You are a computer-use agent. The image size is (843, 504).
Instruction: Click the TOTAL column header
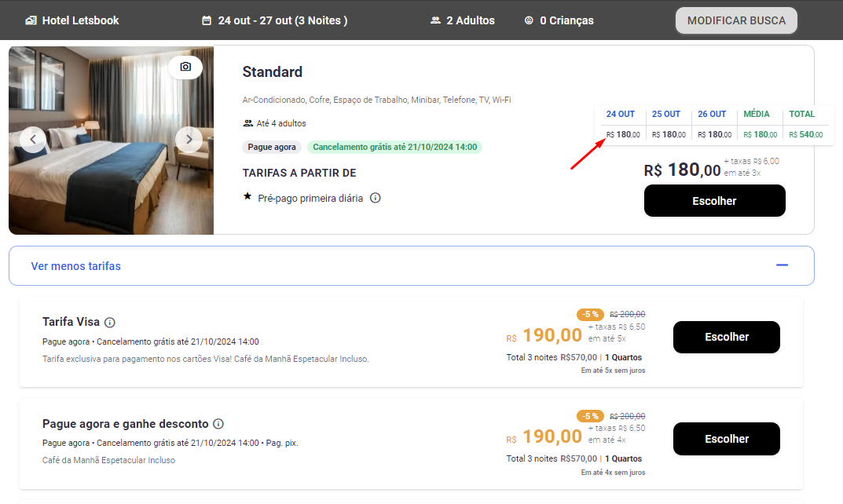801,114
